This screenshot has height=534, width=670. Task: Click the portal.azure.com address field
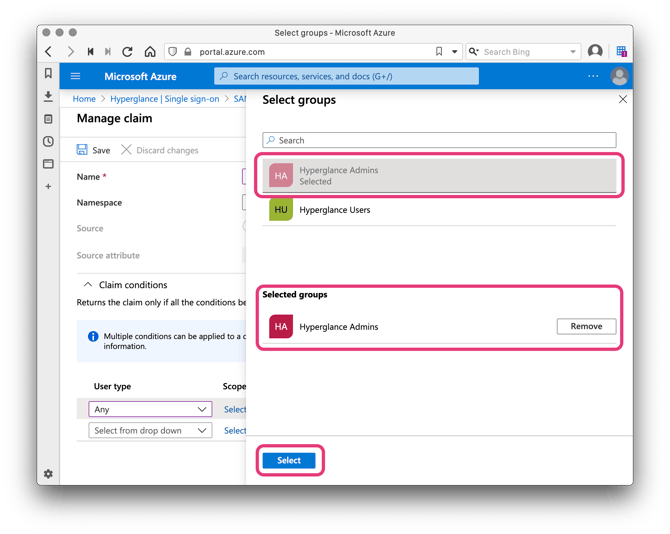[x=314, y=52]
